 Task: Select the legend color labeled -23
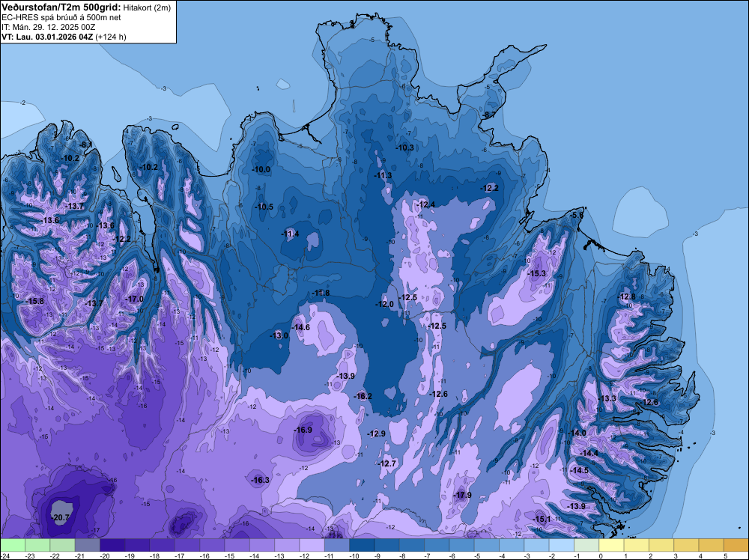point(37,545)
